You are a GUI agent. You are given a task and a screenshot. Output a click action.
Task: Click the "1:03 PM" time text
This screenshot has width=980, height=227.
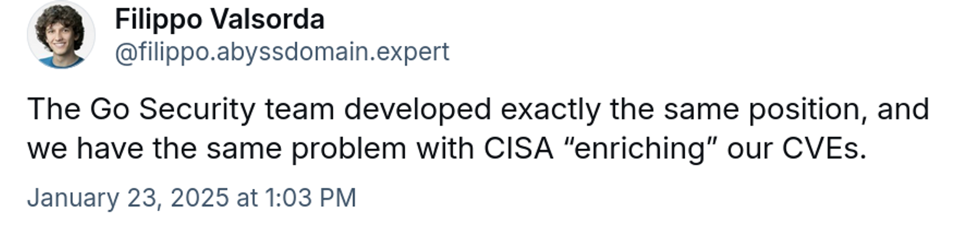pos(311,198)
